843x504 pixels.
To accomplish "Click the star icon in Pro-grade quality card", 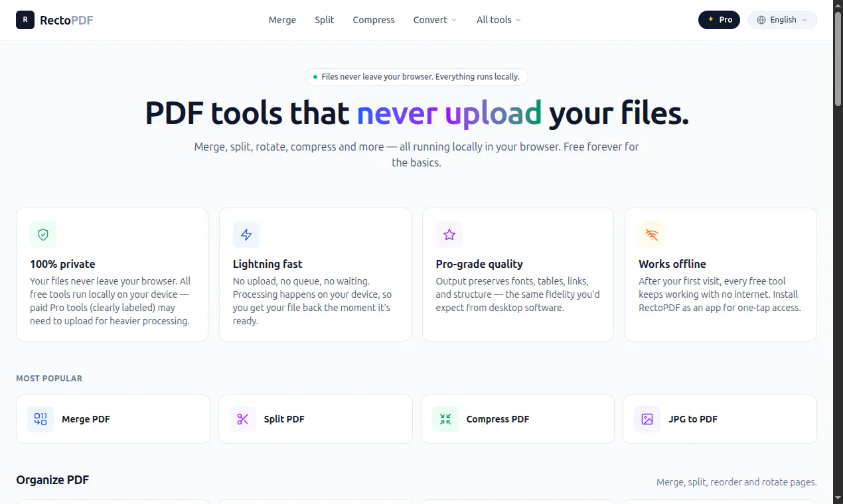I will (x=449, y=235).
